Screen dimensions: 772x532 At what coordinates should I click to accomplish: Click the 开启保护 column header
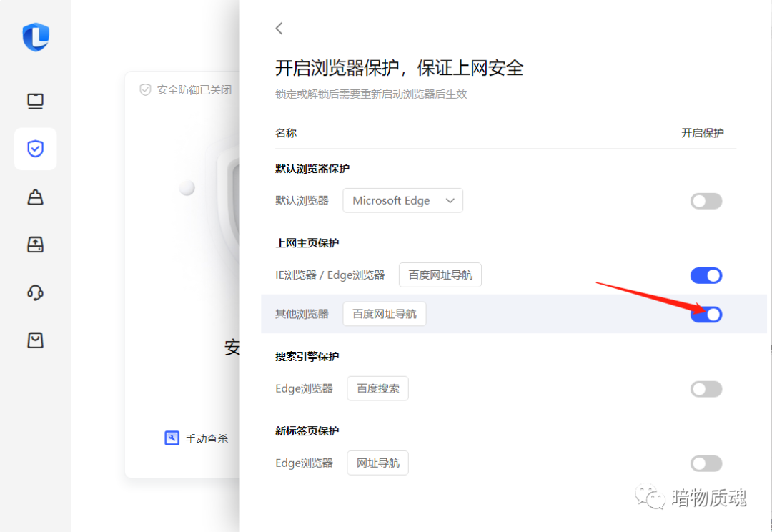click(x=703, y=133)
